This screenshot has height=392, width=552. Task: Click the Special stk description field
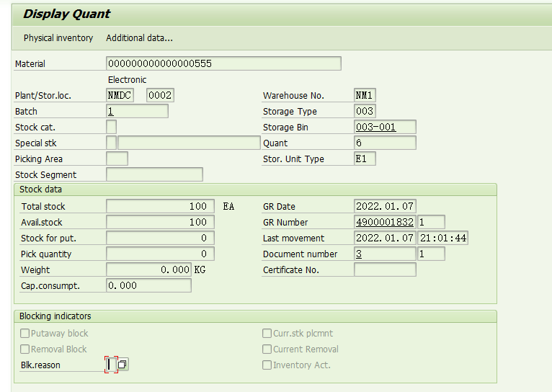tap(189, 143)
